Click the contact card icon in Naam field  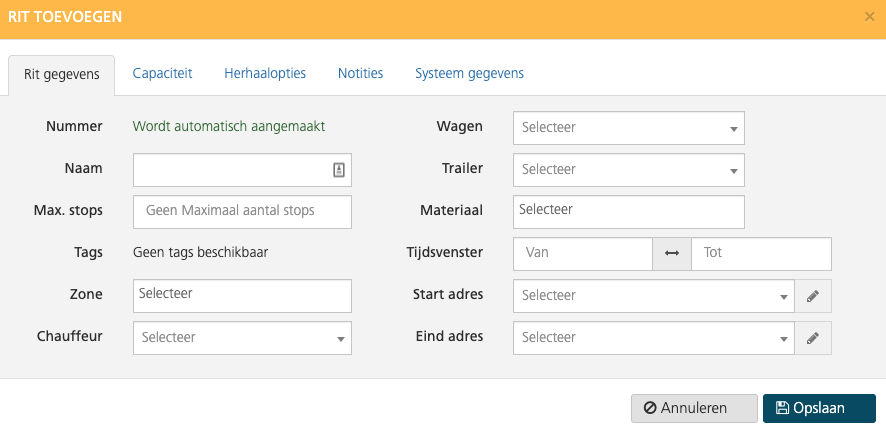click(338, 170)
